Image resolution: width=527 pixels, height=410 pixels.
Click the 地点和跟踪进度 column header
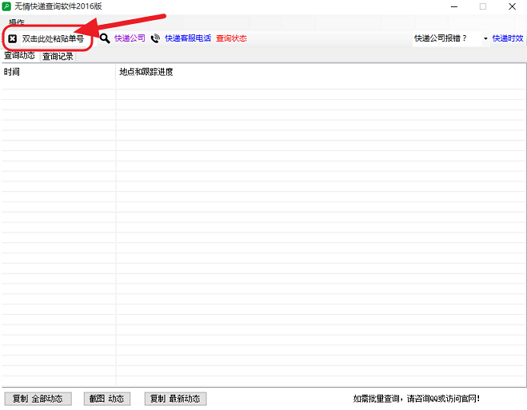(x=321, y=72)
